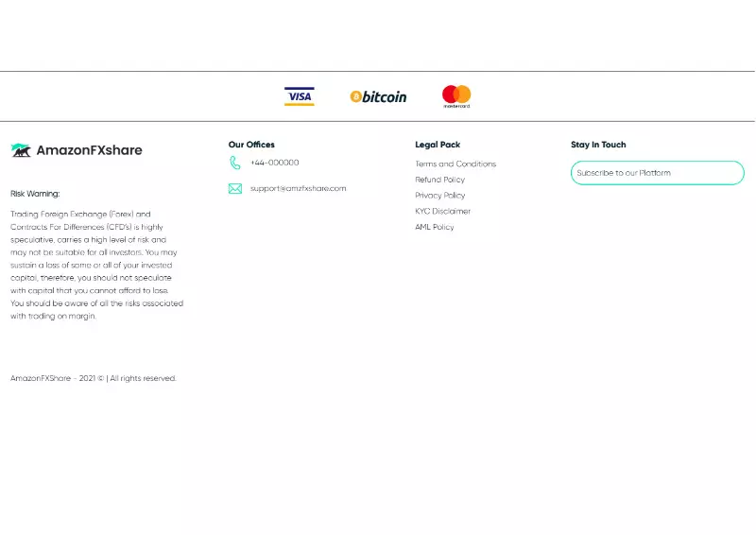Click the green phone icon
Viewport: 756px width, 535px height.
click(x=235, y=163)
